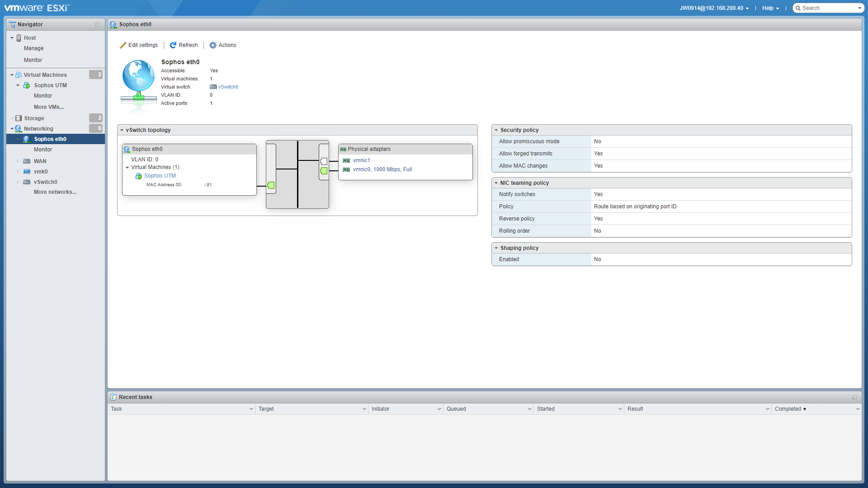
Task: Open the Task column dropdown
Action: pos(251,409)
